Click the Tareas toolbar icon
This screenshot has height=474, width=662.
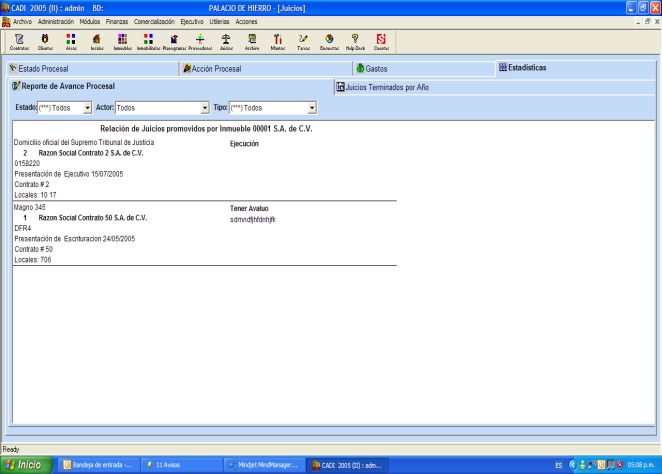click(303, 40)
